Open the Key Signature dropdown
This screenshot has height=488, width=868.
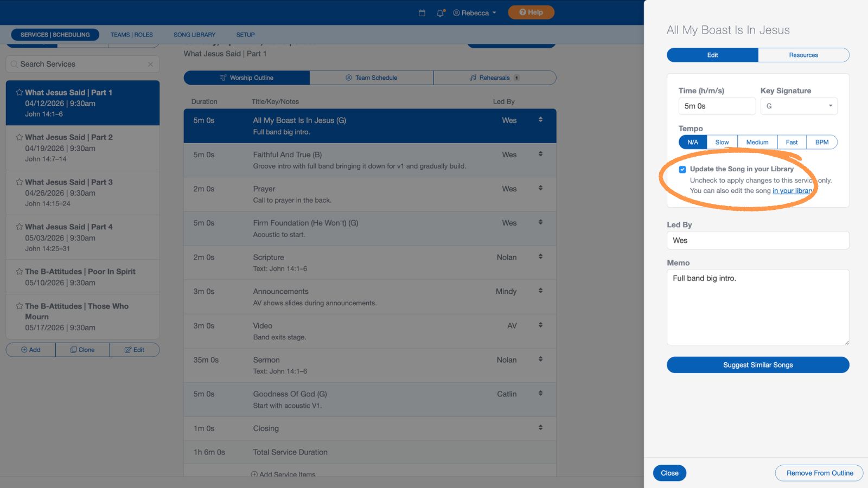799,106
